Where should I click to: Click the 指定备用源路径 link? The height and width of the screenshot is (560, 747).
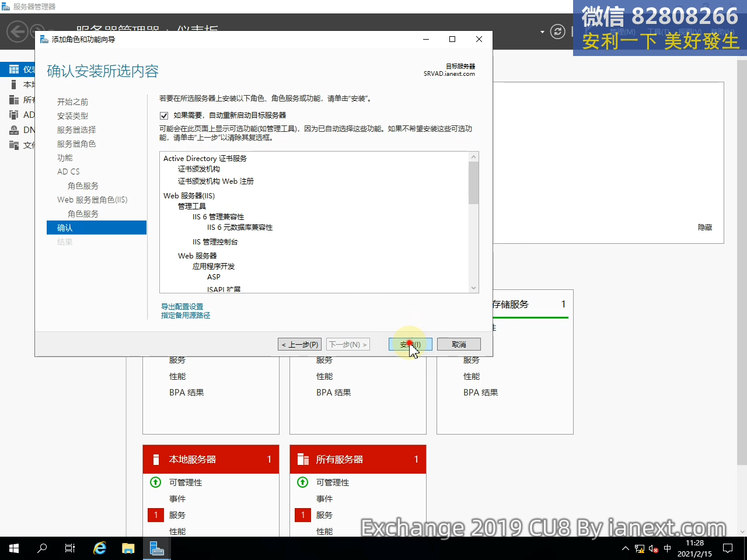[186, 316]
